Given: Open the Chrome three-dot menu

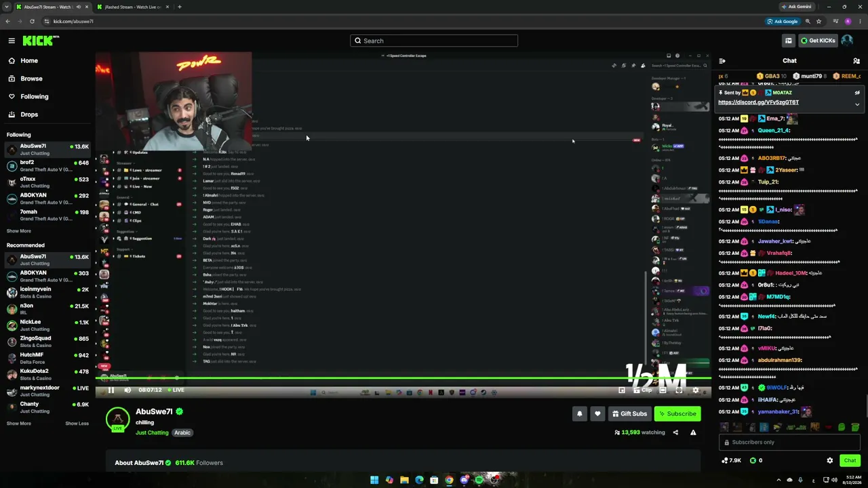Looking at the screenshot, I should pyautogui.click(x=860, y=21).
